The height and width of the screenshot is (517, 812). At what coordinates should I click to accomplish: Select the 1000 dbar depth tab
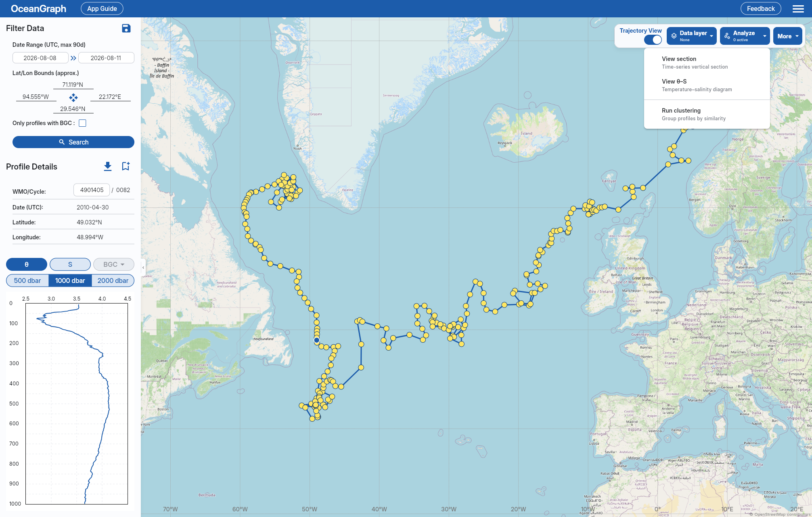click(70, 280)
